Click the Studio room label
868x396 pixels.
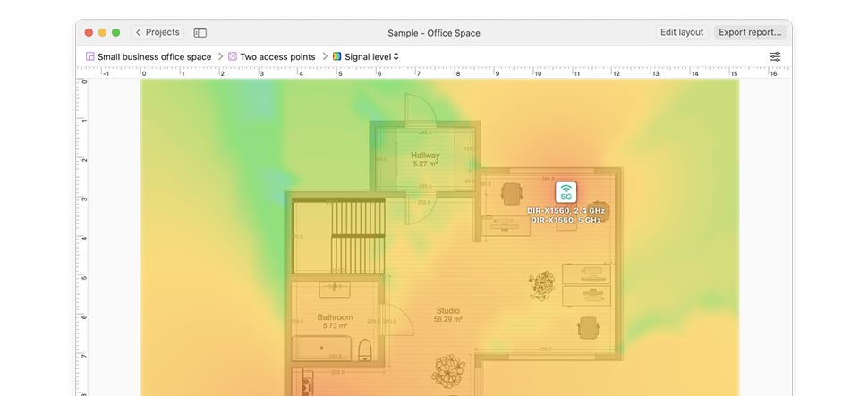447,311
